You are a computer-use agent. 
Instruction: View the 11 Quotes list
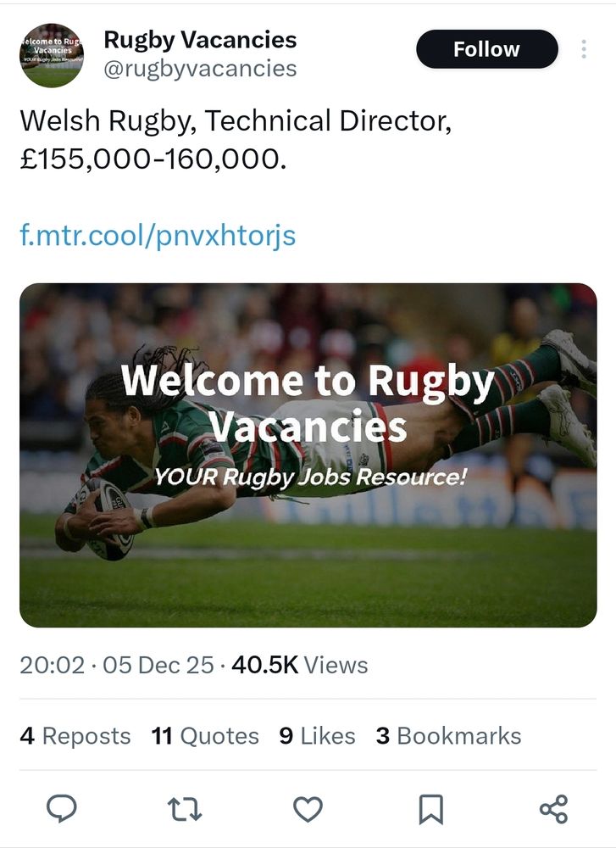[x=205, y=735]
